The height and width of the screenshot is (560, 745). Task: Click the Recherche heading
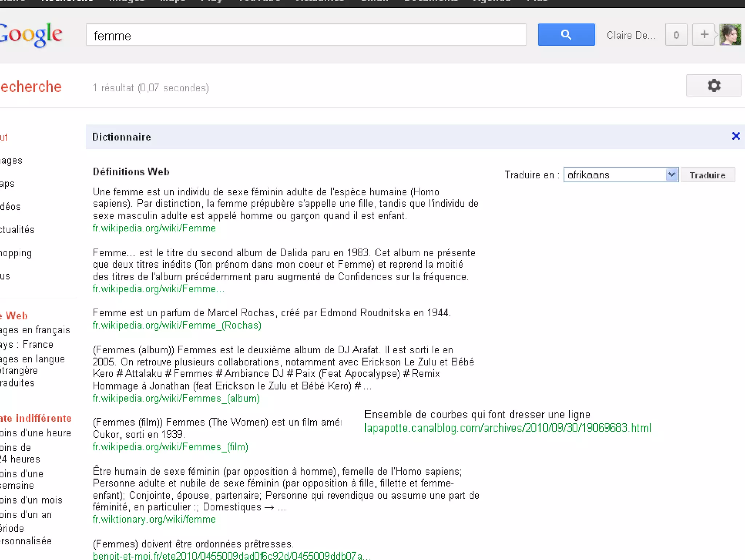click(x=31, y=87)
